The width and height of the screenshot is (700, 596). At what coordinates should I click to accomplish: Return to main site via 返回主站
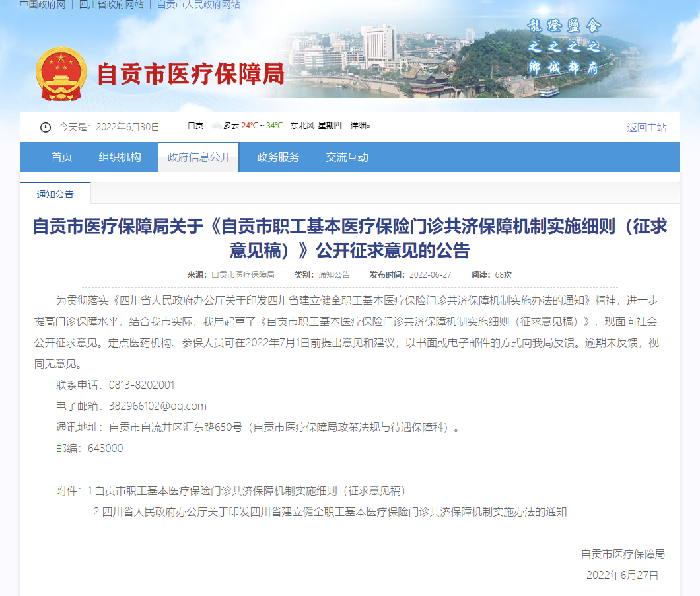[647, 128]
